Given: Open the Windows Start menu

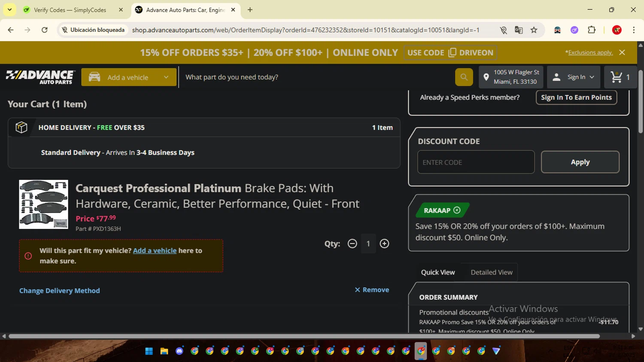Looking at the screenshot, I should pos(149,351).
